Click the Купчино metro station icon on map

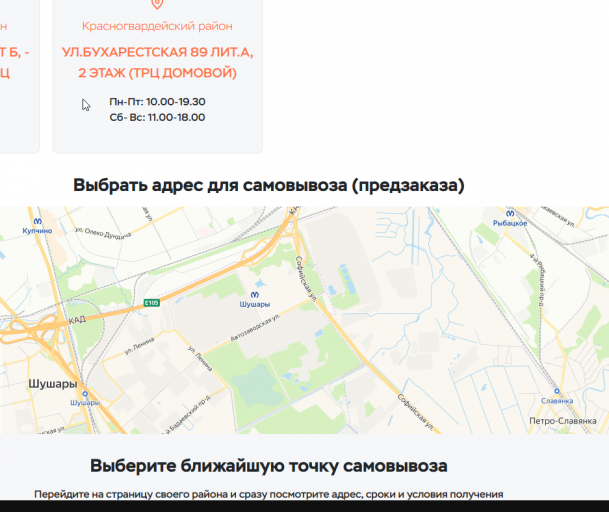point(37,221)
